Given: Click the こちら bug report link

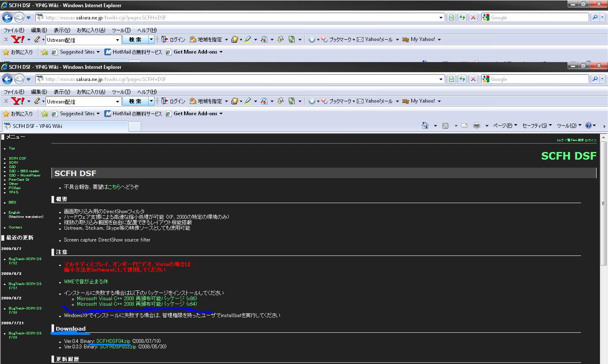Looking at the screenshot, I should pos(114,187).
